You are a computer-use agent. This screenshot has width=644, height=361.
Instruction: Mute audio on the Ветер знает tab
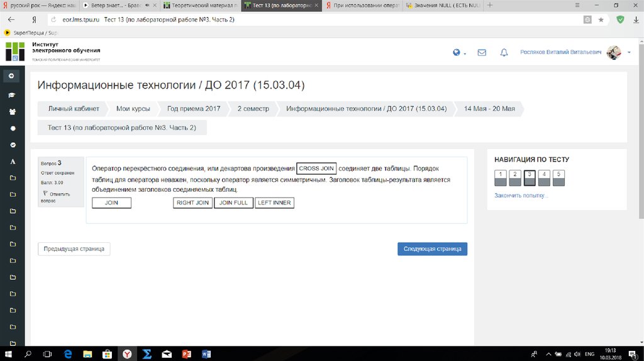pyautogui.click(x=147, y=5)
